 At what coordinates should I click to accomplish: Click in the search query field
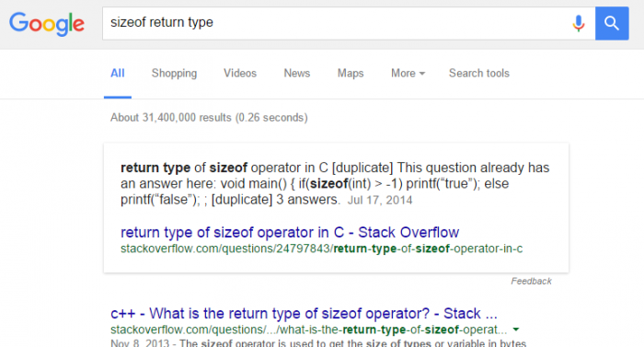click(335, 23)
